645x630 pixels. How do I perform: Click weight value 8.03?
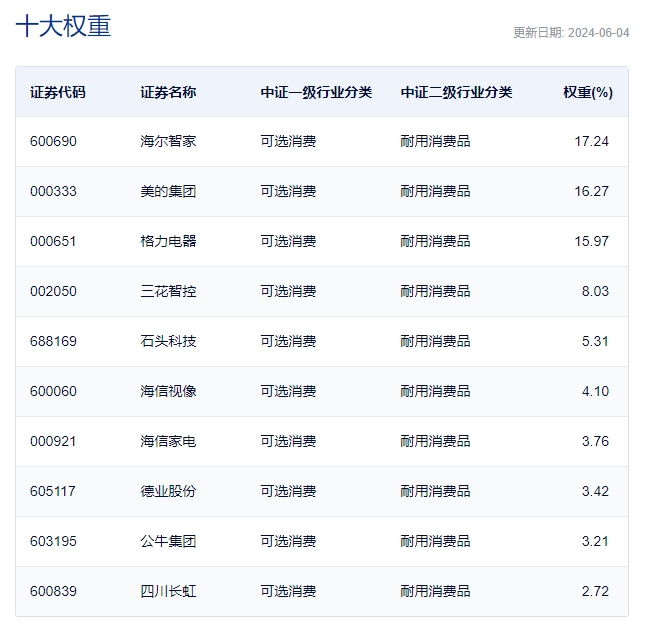click(x=595, y=292)
